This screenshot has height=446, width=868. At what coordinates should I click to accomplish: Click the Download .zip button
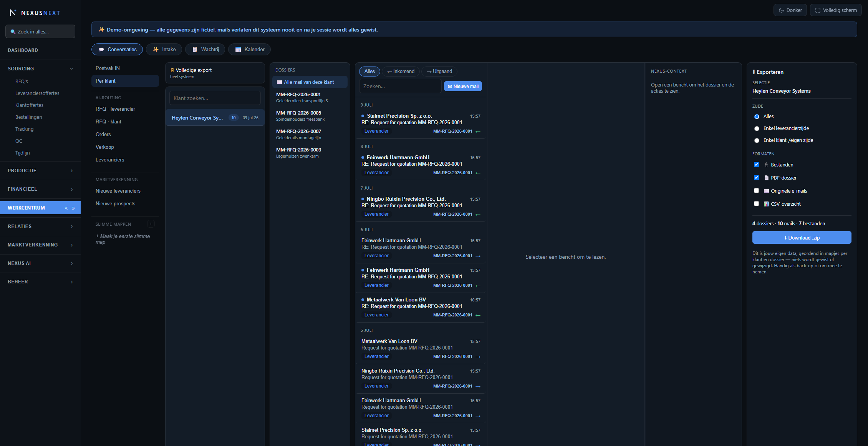[x=802, y=238]
